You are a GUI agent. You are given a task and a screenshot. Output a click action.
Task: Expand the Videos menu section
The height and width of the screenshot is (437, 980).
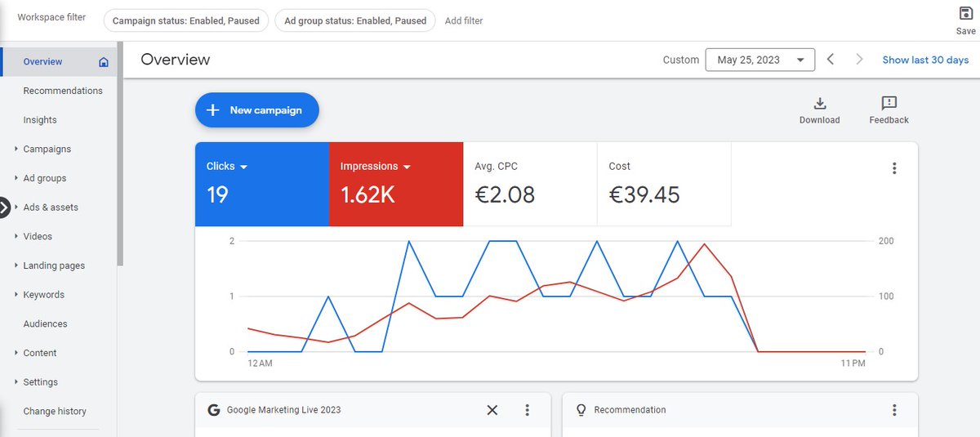(16, 237)
